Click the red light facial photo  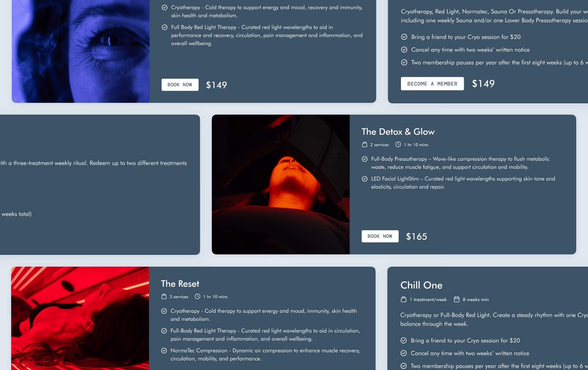[281, 184]
